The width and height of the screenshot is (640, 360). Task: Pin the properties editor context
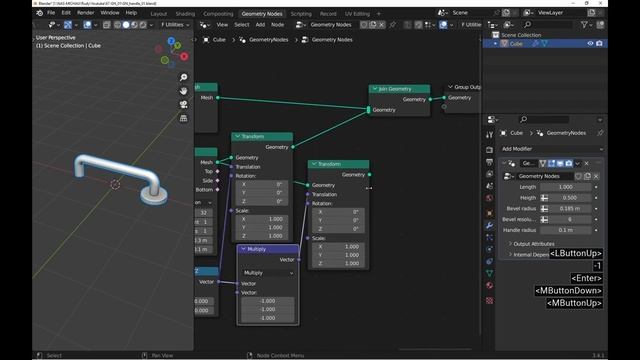pos(600,133)
